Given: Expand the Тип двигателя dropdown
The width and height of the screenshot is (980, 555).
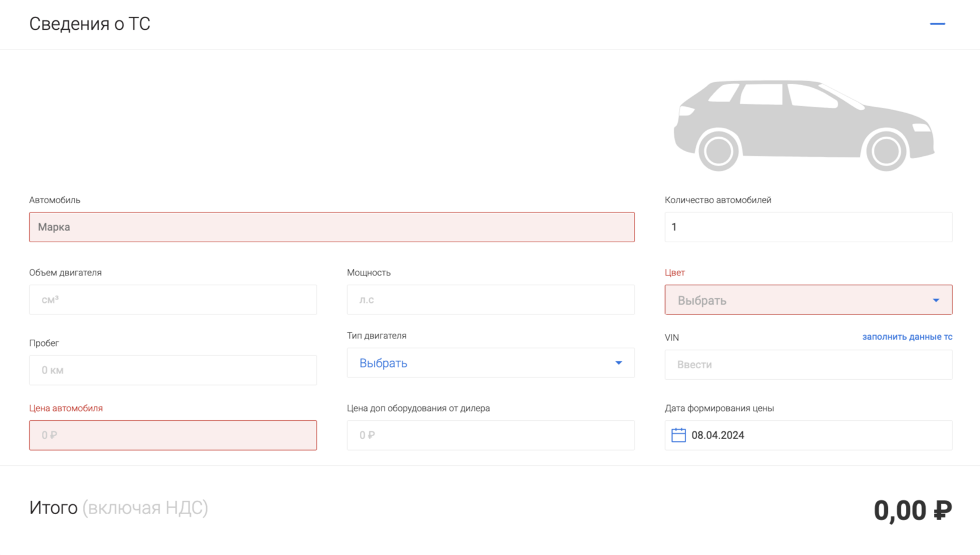Looking at the screenshot, I should click(x=618, y=363).
